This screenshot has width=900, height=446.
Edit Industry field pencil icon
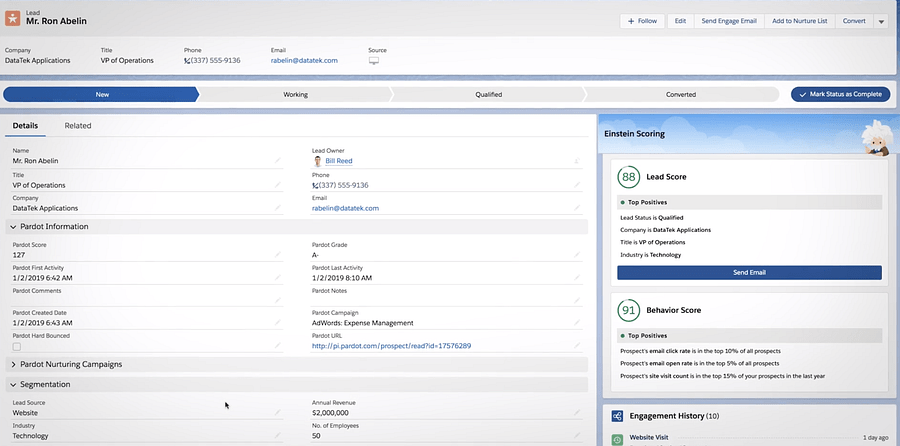tap(278, 435)
